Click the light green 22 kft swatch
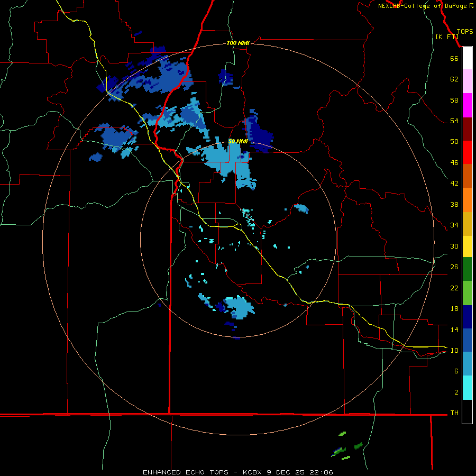 [467, 293]
